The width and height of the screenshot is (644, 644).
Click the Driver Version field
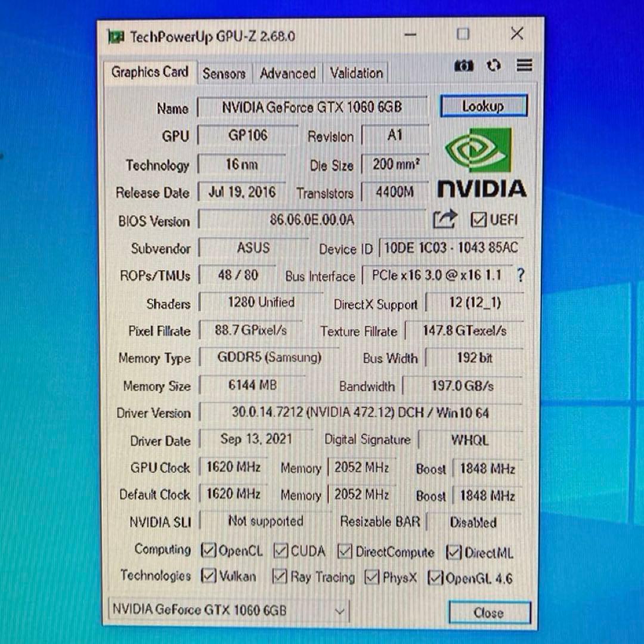point(360,413)
